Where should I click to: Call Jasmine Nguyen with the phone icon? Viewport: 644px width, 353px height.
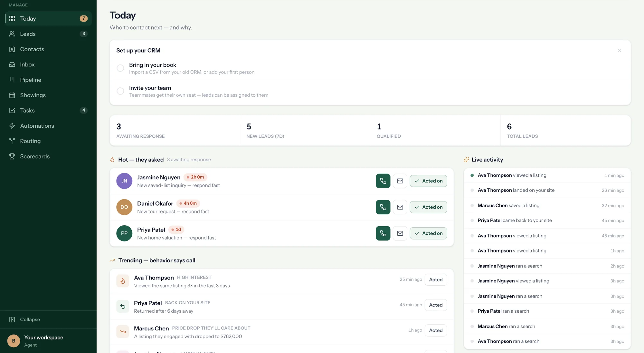[383, 181]
